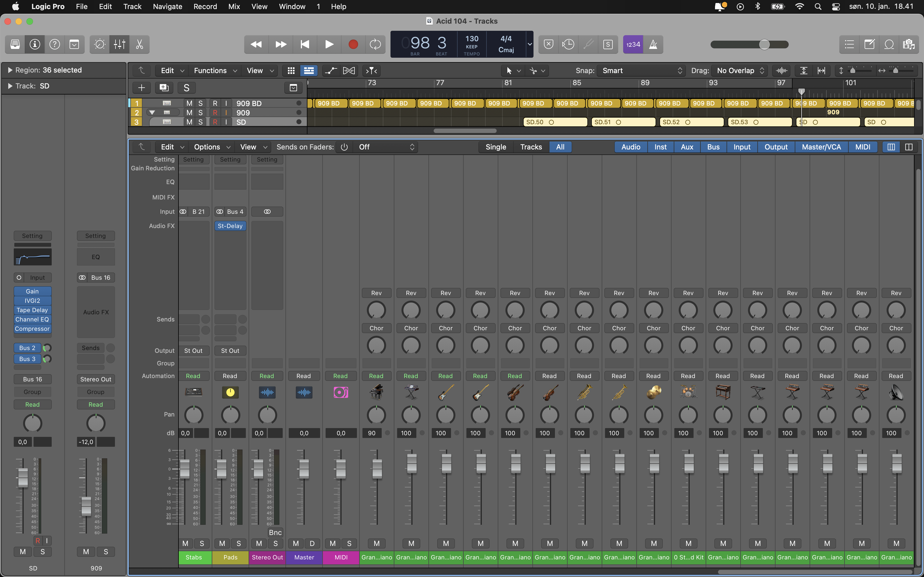Click the Go to Beginning transport button
Image resolution: width=924 pixels, height=577 pixels.
(x=305, y=45)
